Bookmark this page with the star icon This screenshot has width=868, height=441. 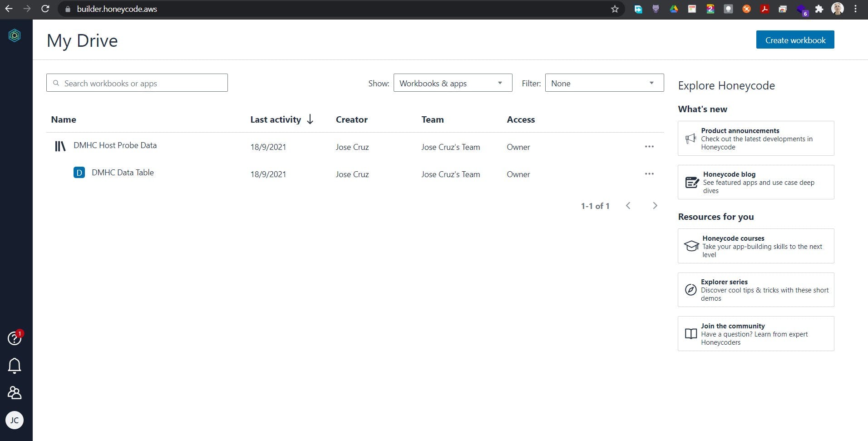(615, 9)
